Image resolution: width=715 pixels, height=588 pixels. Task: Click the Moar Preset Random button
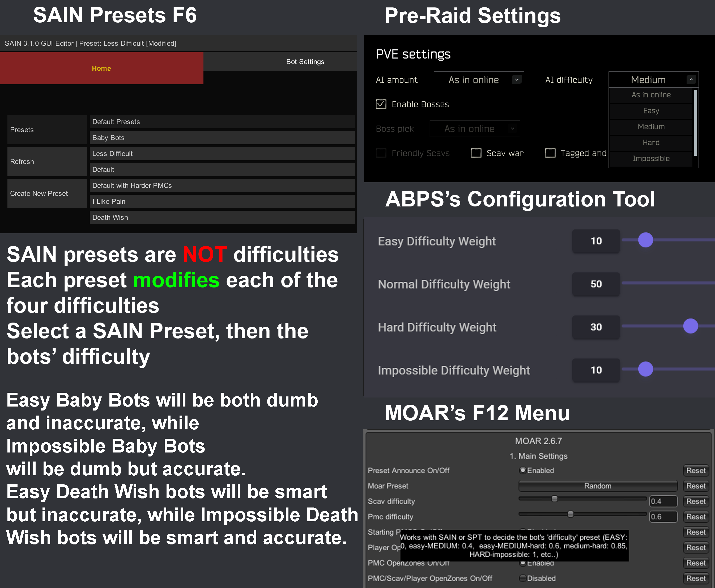pos(598,486)
